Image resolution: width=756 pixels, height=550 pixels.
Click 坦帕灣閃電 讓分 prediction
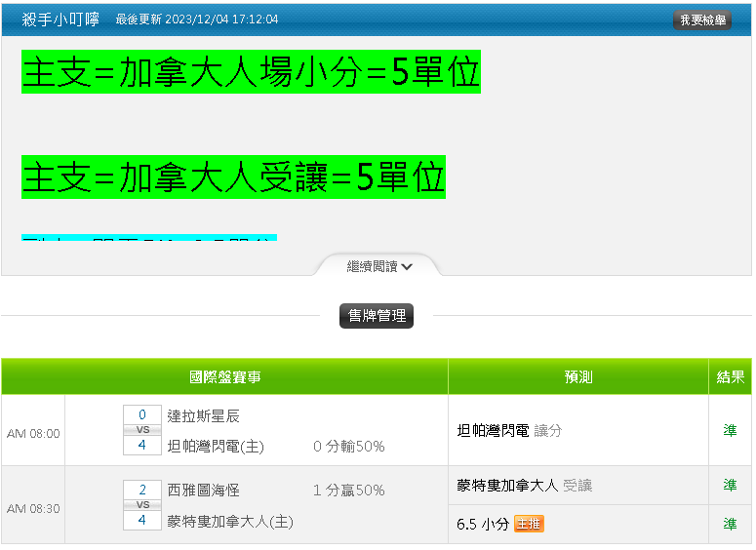click(x=509, y=430)
